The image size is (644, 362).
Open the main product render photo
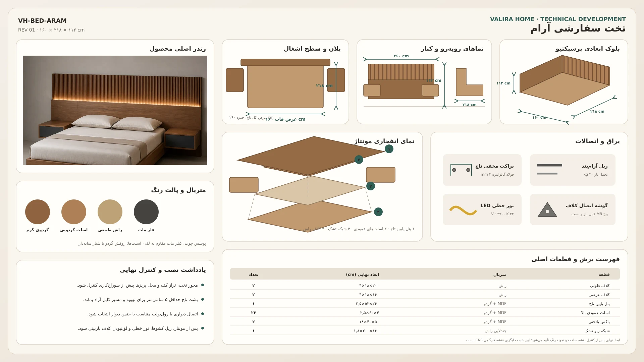[115, 110]
